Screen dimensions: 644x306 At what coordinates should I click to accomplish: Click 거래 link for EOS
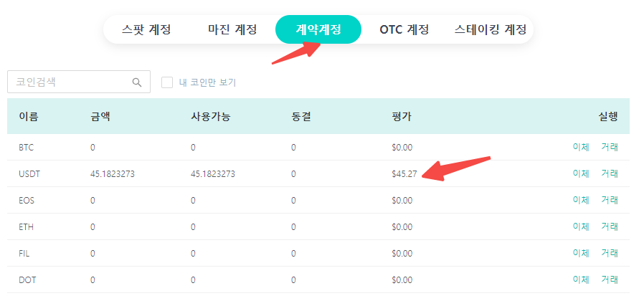click(610, 200)
